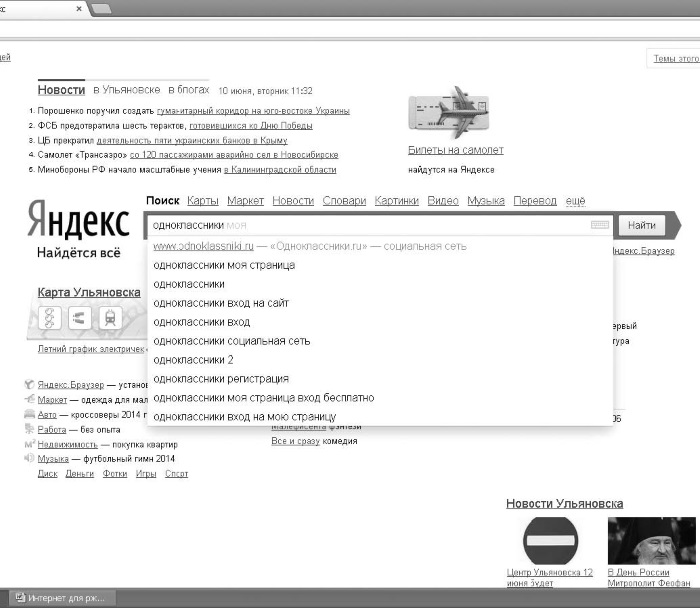Click inside the Yandex search input field
The height and width of the screenshot is (608, 700).
[x=371, y=225]
